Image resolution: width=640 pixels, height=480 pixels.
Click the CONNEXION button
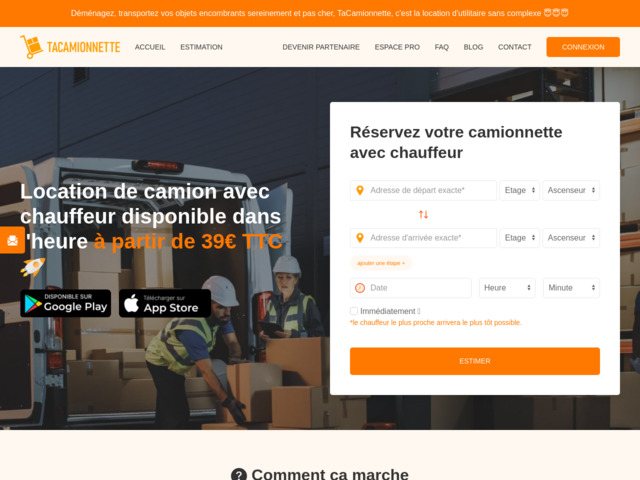tap(583, 47)
